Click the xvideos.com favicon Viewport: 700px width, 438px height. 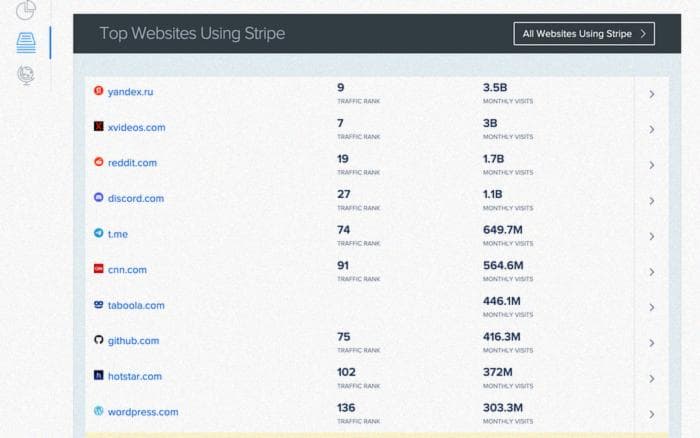[99, 126]
